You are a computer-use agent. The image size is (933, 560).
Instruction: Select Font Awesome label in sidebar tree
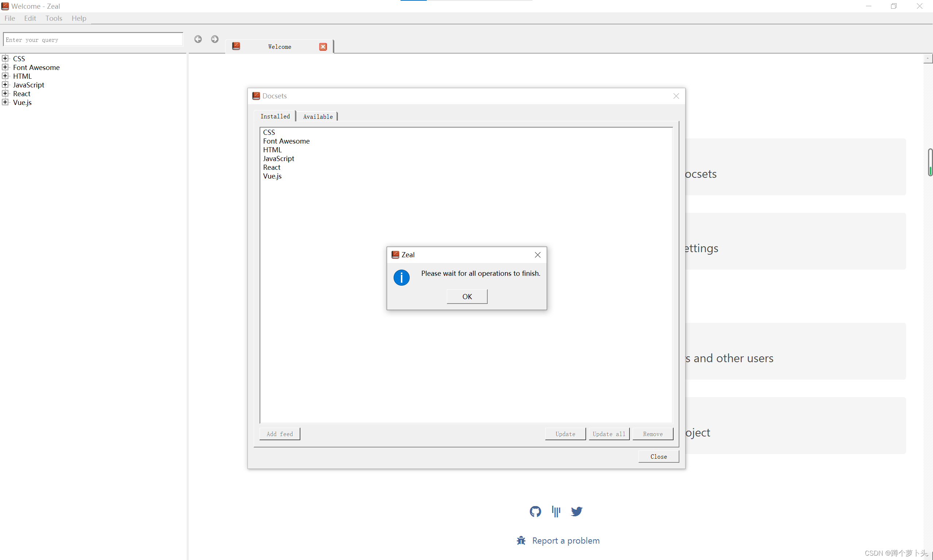tap(36, 67)
